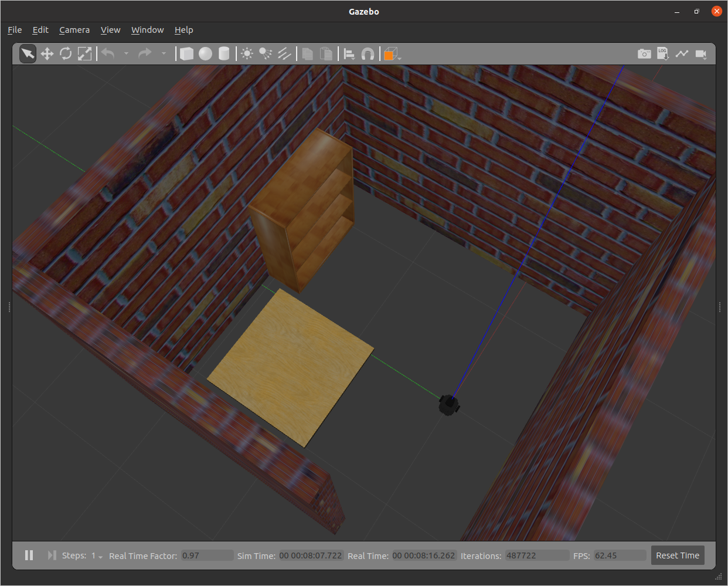
Task: Select the Scale mode tool
Action: (84, 54)
